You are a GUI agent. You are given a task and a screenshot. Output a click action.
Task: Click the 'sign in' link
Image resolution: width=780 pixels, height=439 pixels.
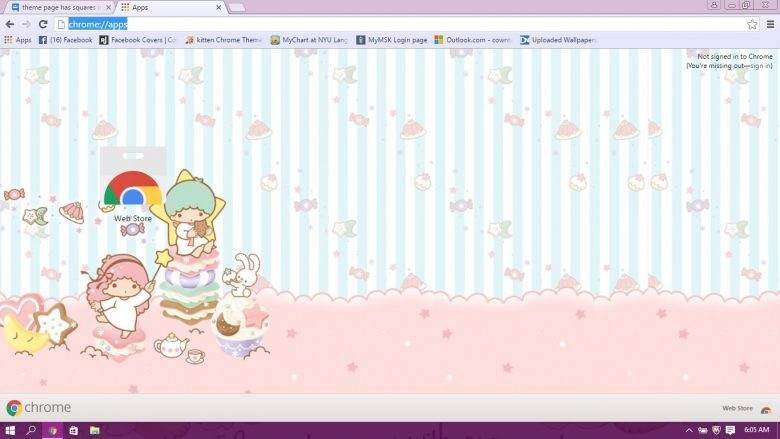pos(760,66)
